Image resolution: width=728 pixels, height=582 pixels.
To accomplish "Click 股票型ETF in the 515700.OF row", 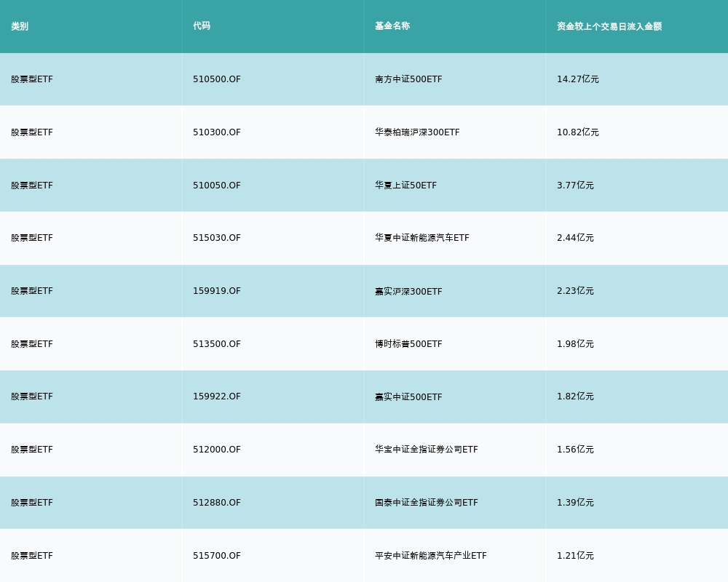I will click(32, 556).
